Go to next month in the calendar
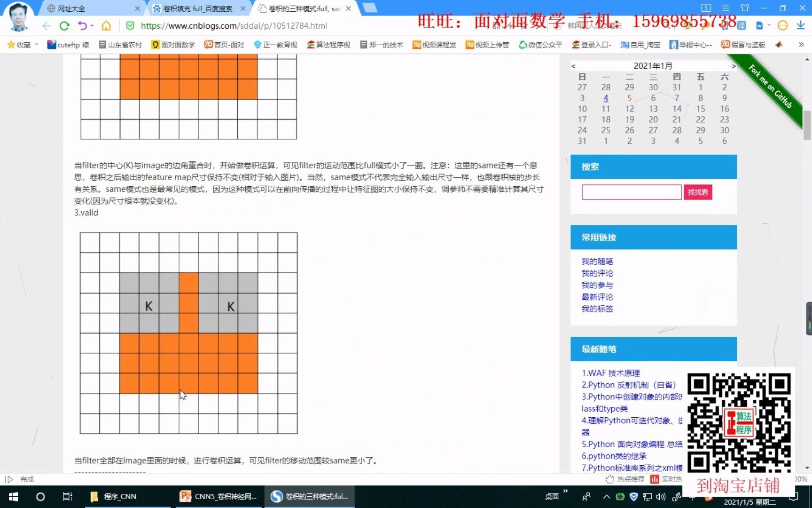This screenshot has width=812, height=508. tap(734, 66)
